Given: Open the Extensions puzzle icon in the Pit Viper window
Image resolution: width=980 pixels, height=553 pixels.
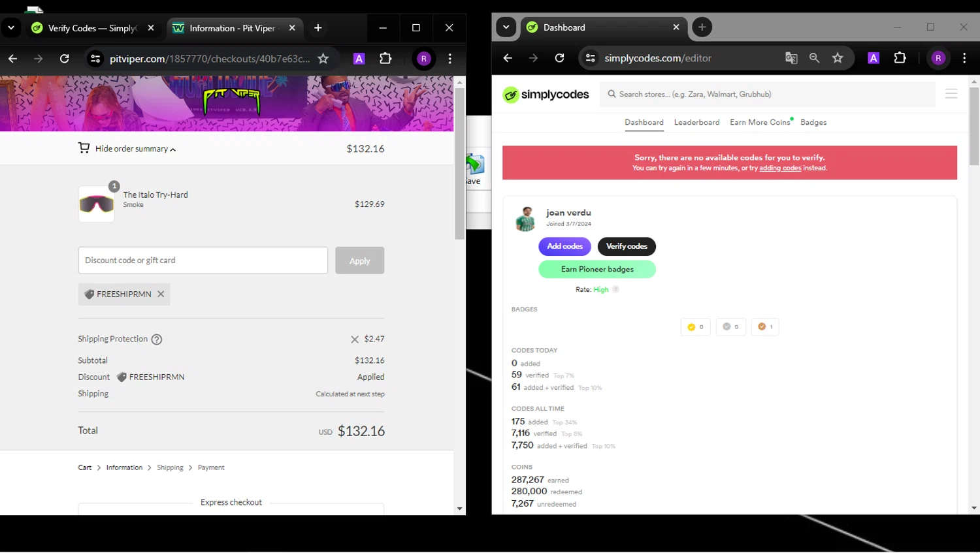Looking at the screenshot, I should [x=385, y=59].
